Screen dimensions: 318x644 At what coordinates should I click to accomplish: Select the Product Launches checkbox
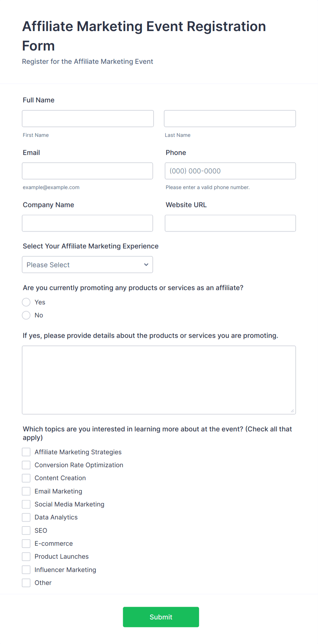[26, 556]
